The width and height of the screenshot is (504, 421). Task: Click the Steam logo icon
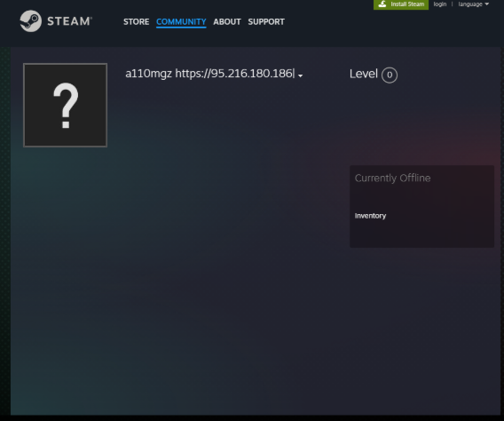click(x=30, y=21)
